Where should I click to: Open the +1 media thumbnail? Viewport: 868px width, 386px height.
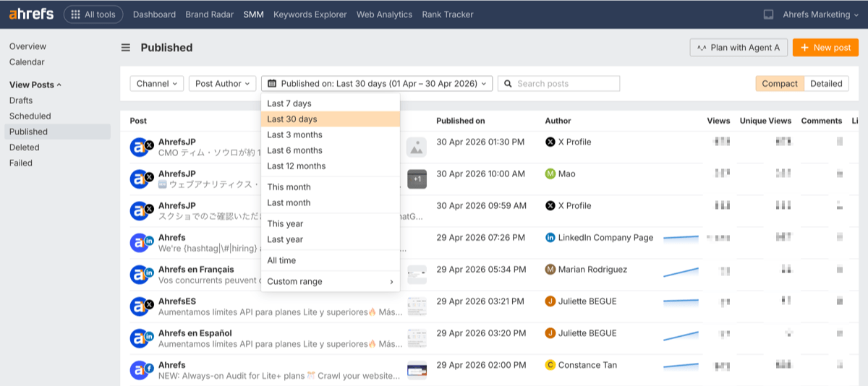point(417,179)
